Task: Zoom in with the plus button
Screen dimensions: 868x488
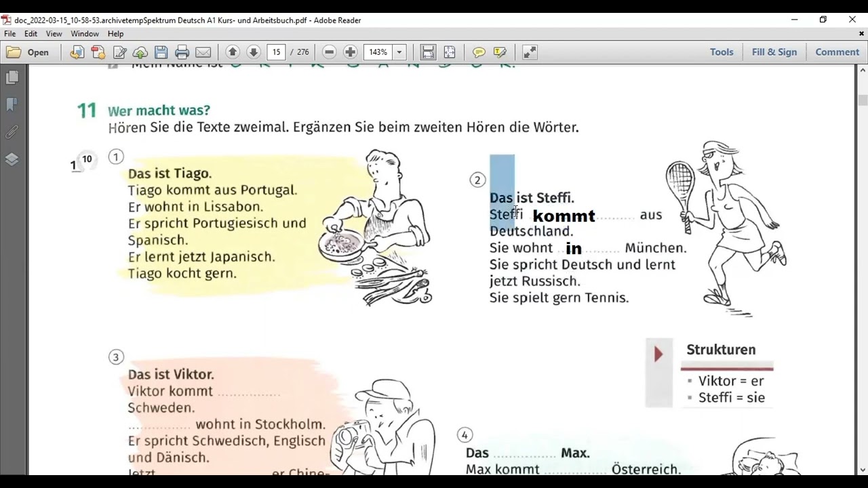Action: pos(350,52)
